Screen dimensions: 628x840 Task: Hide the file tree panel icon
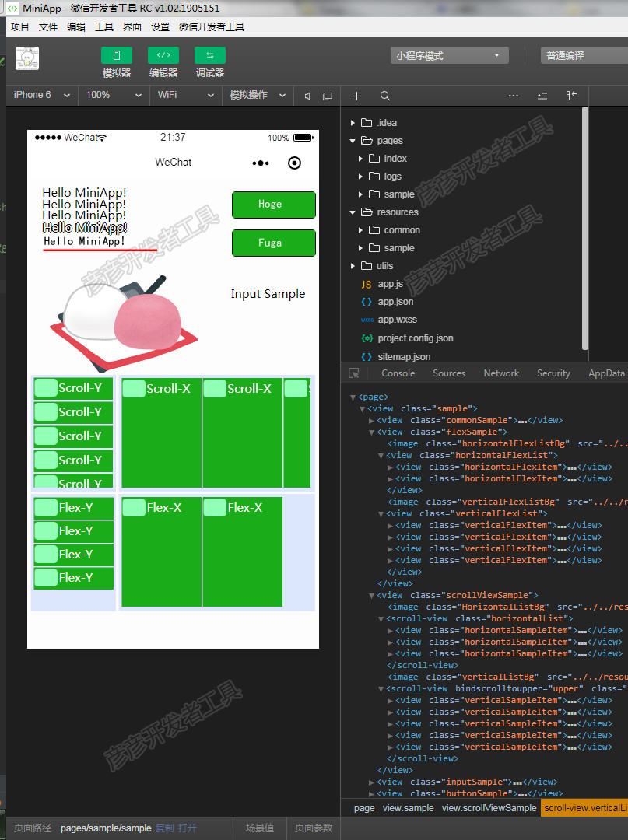coord(570,96)
